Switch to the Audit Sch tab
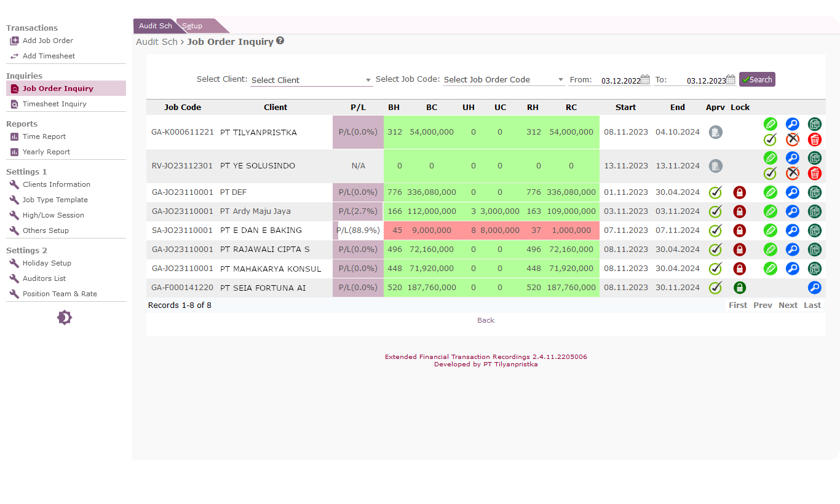The image size is (840, 504). coord(155,26)
